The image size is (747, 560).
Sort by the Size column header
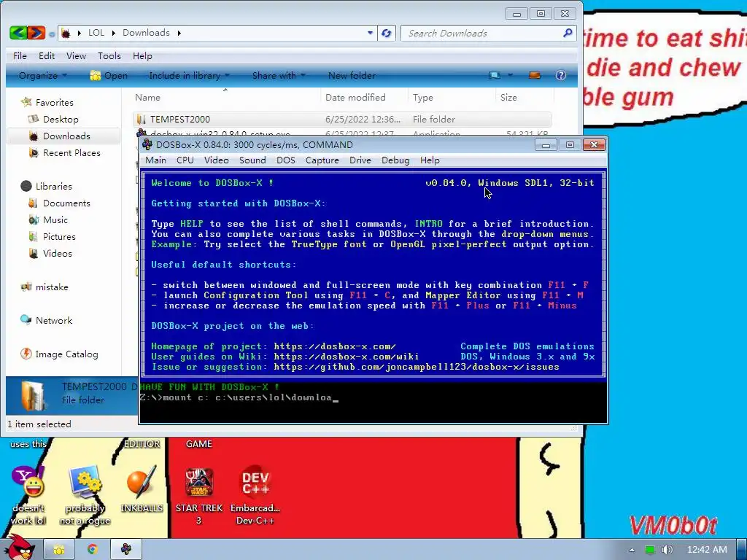point(508,97)
